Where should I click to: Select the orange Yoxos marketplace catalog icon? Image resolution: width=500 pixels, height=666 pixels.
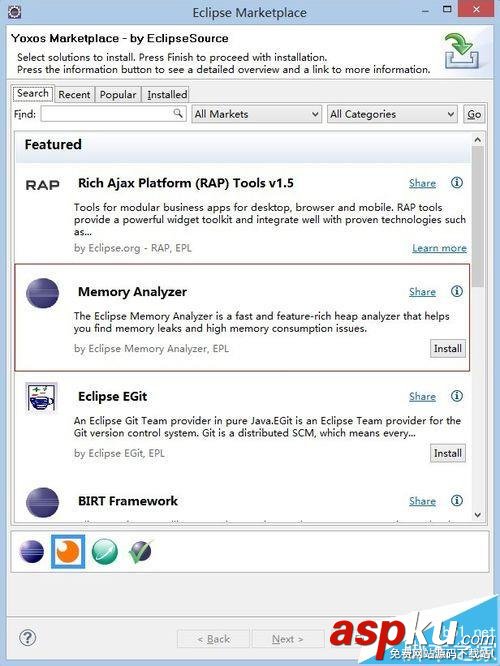(68, 551)
